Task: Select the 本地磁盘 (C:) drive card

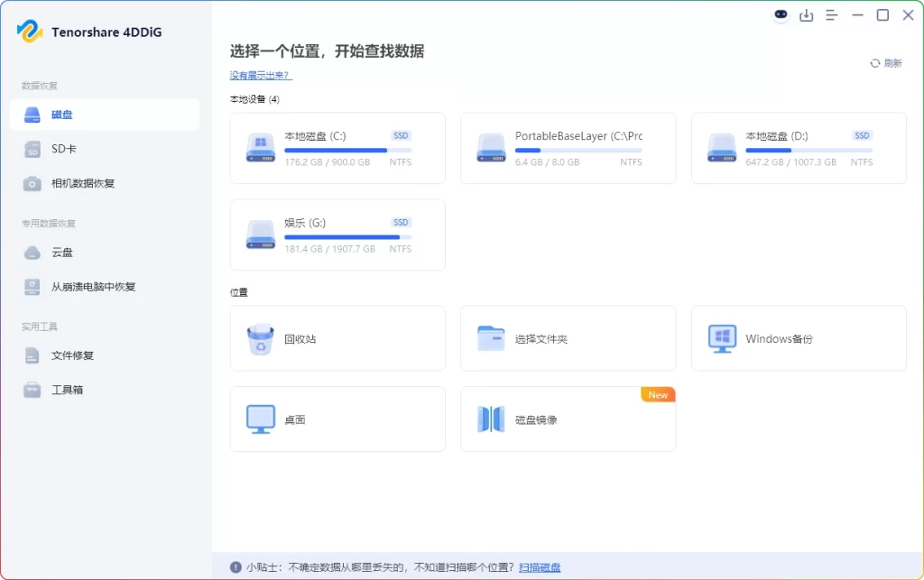Action: click(337, 148)
